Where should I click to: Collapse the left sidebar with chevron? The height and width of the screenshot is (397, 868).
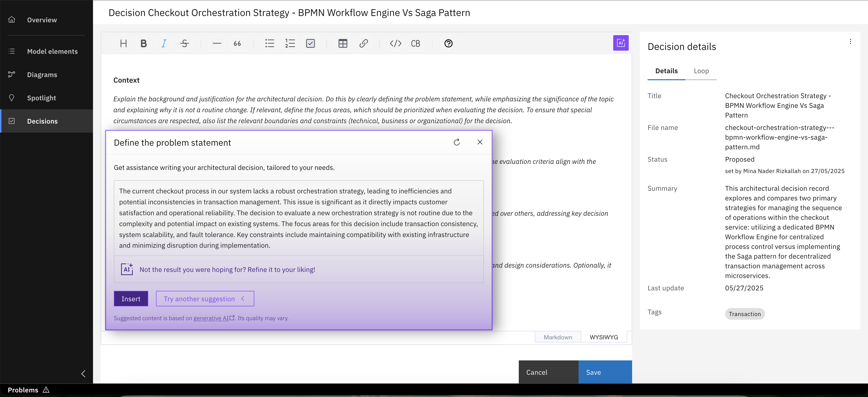click(83, 373)
